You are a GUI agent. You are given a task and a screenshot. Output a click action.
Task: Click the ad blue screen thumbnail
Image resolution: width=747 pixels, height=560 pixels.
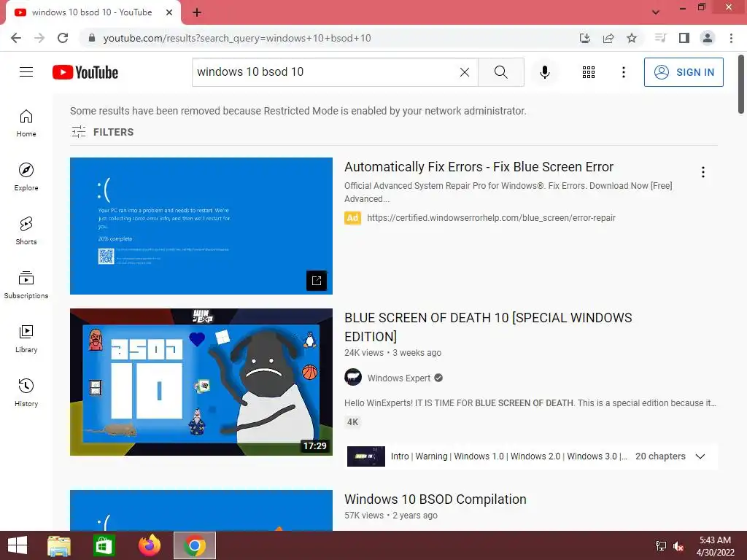pos(201,226)
